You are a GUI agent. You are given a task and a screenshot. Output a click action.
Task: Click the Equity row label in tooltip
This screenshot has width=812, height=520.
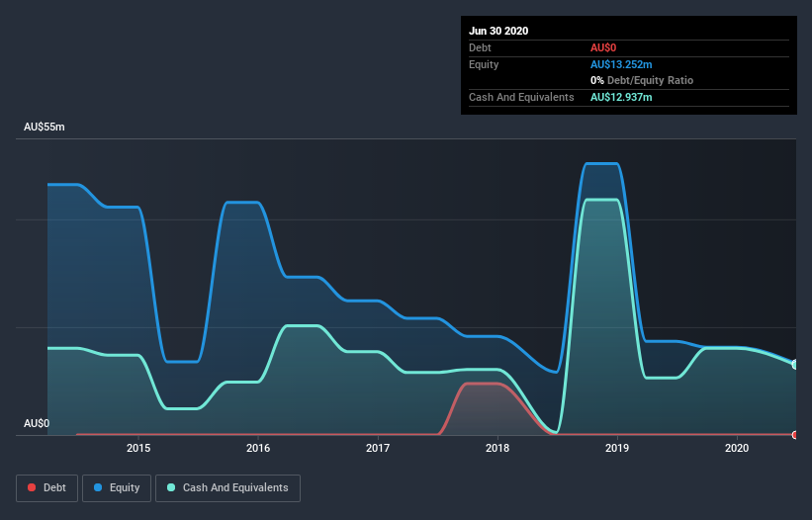pos(484,64)
